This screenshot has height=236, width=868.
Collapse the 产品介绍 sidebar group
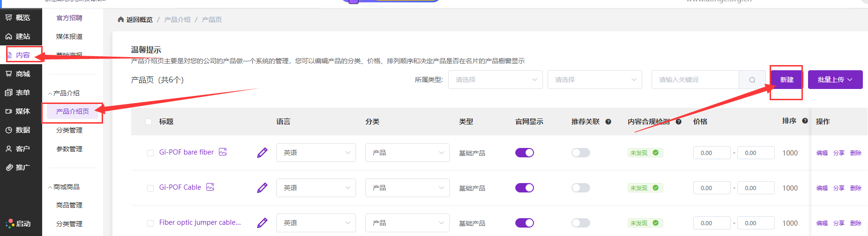66,93
